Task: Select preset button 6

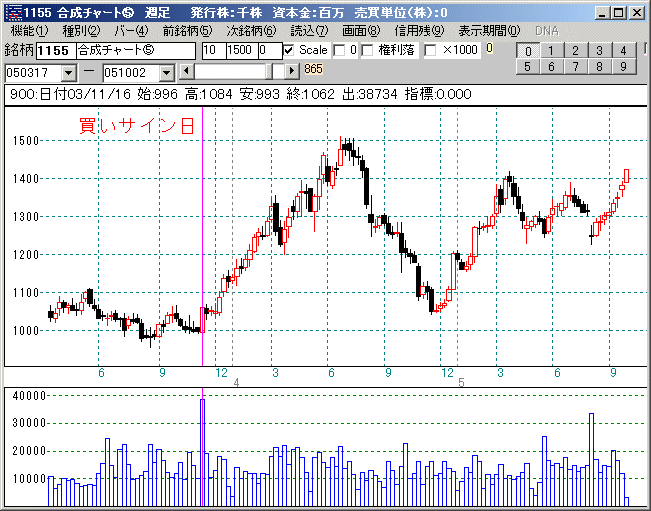Action: coord(551,66)
